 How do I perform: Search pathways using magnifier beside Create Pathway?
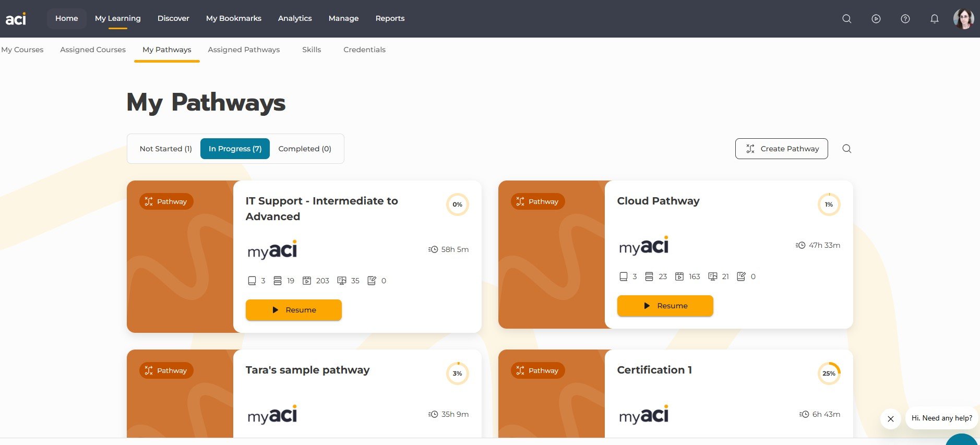[x=847, y=149]
